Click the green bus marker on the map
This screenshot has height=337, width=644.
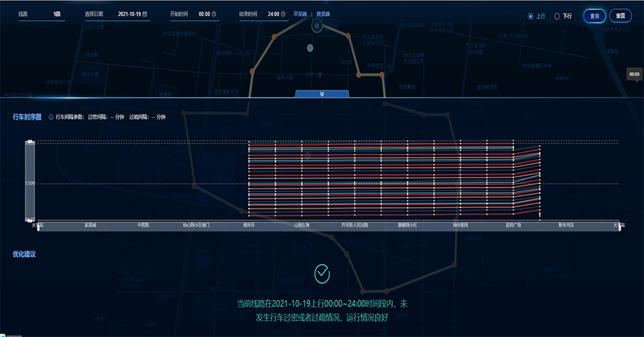click(310, 47)
